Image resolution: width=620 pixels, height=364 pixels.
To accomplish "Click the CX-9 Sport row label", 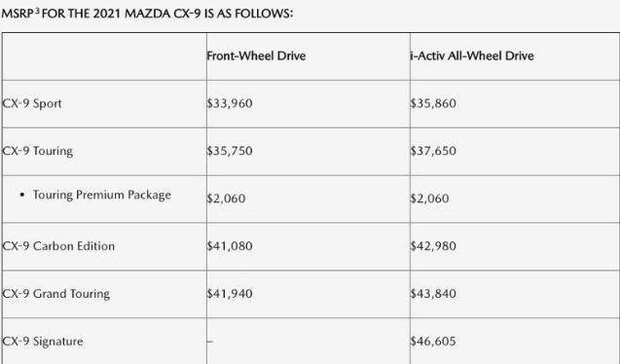I will 32,103.
